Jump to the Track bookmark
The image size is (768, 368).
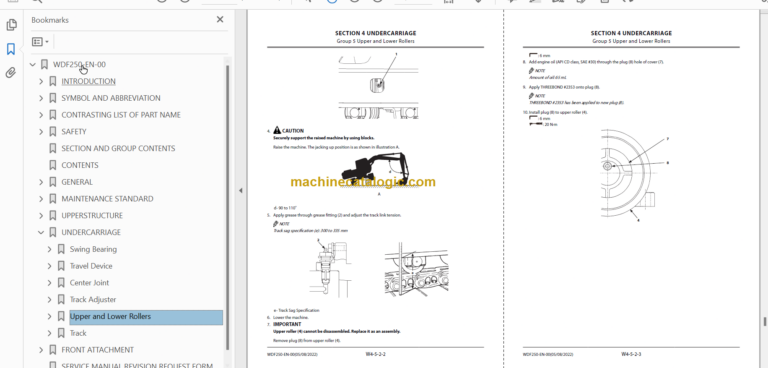(x=78, y=333)
